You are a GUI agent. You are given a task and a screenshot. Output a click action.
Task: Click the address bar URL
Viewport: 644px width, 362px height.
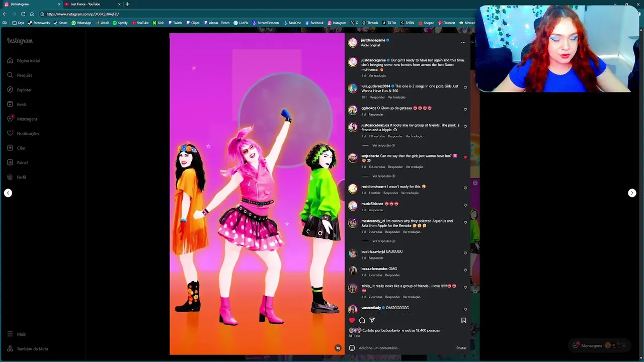click(83, 14)
